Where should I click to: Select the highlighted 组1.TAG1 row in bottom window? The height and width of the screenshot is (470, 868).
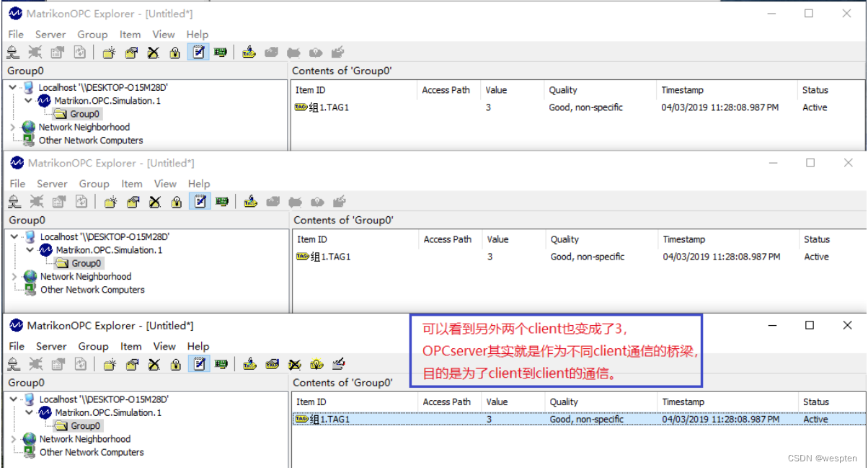tap(579, 420)
